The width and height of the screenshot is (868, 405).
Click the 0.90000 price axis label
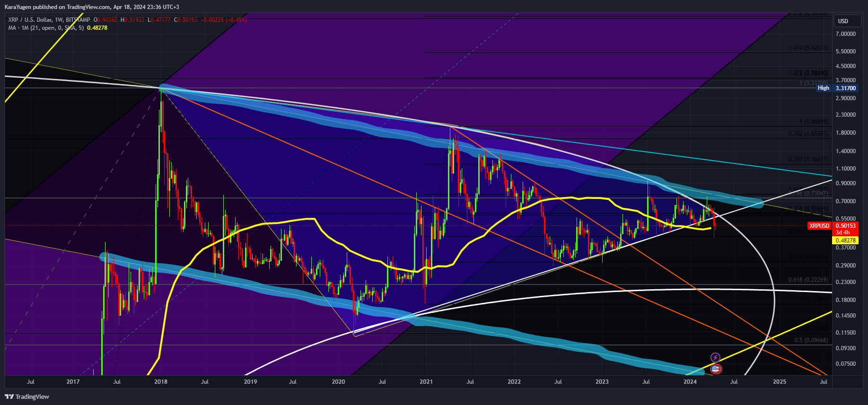pos(846,183)
